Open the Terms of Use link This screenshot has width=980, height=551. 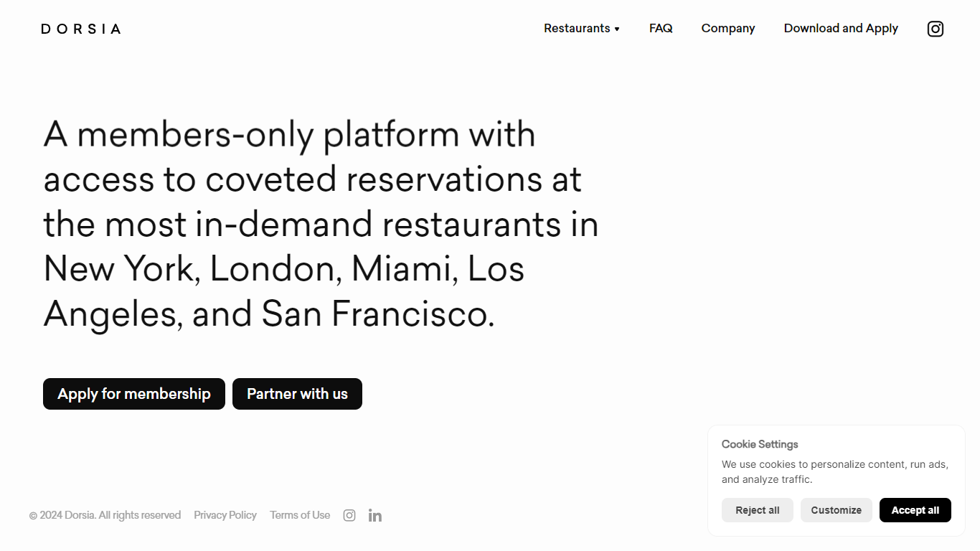[300, 515]
